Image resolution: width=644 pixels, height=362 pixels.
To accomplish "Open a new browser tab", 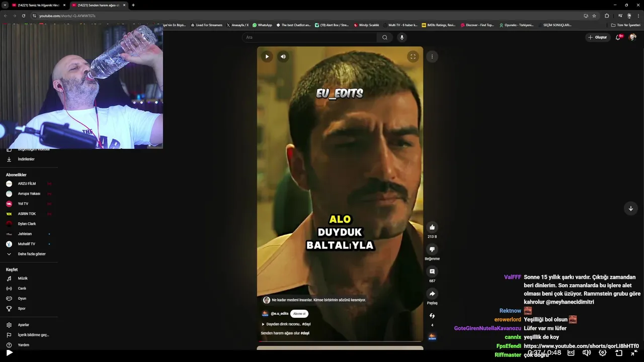I will (133, 5).
